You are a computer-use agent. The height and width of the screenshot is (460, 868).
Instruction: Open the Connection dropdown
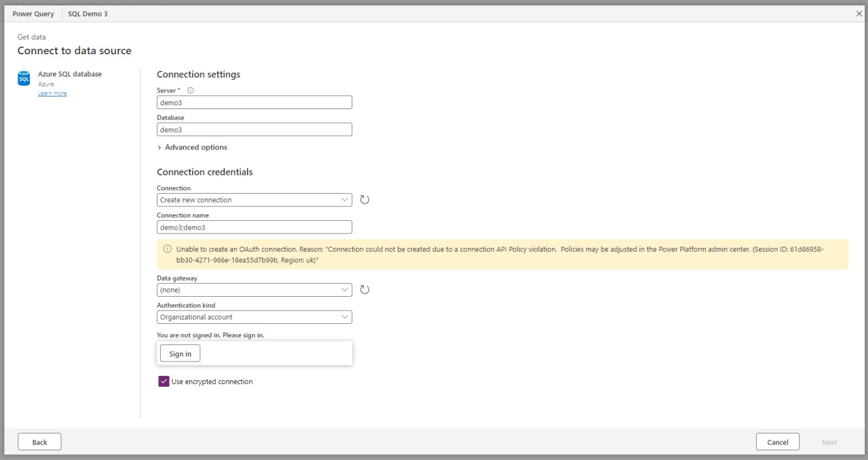click(x=254, y=200)
